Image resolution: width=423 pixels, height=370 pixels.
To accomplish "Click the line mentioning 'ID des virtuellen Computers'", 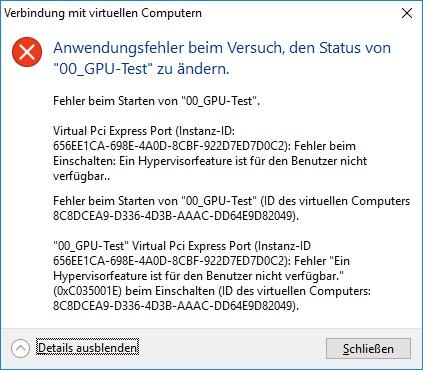I will click(x=232, y=201).
